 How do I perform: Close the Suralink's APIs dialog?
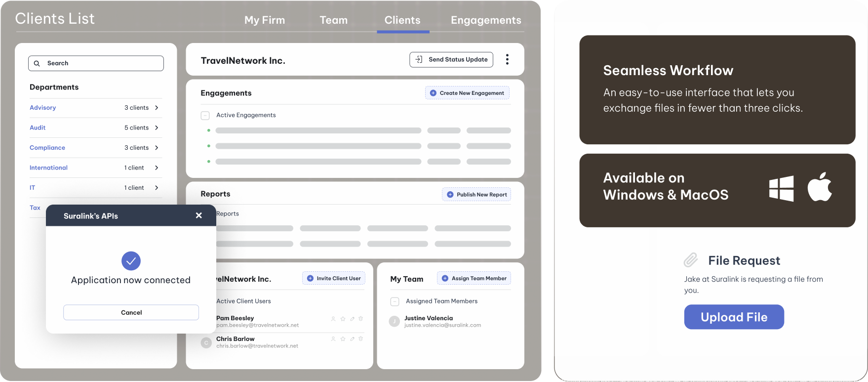(199, 215)
